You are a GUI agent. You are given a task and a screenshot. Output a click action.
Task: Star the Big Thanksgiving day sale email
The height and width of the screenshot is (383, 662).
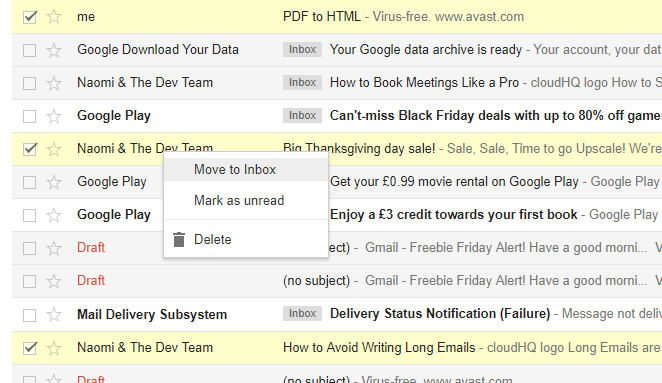[x=54, y=149]
